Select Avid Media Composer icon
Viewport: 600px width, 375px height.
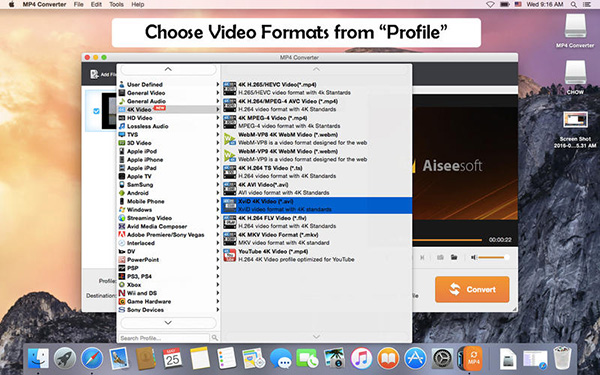(x=122, y=227)
